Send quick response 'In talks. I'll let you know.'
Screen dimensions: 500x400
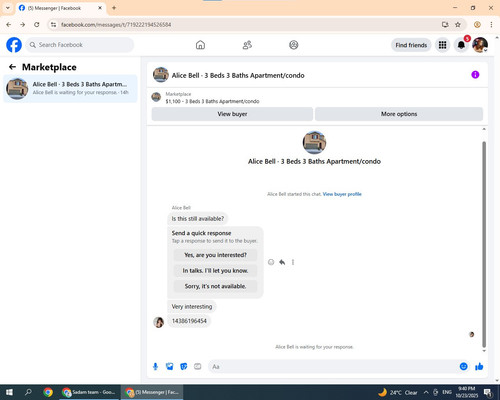[215, 271]
